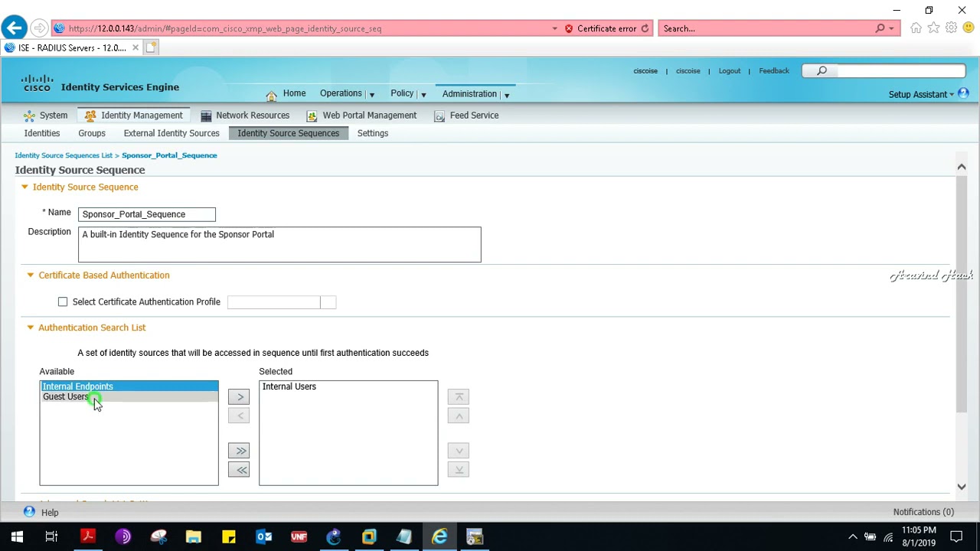This screenshot has width=980, height=551.
Task: Open Task View on the taskbar
Action: 51,536
